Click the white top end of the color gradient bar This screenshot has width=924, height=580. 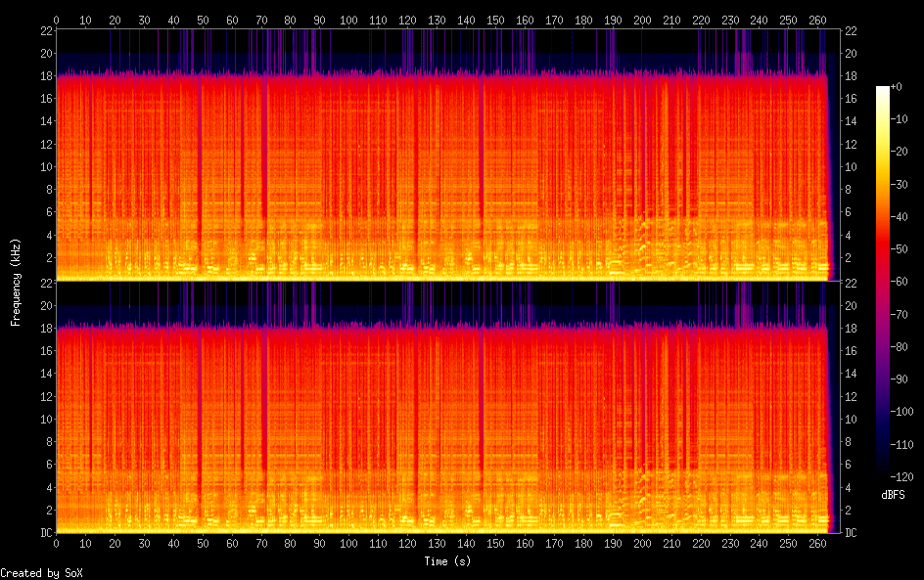883,89
